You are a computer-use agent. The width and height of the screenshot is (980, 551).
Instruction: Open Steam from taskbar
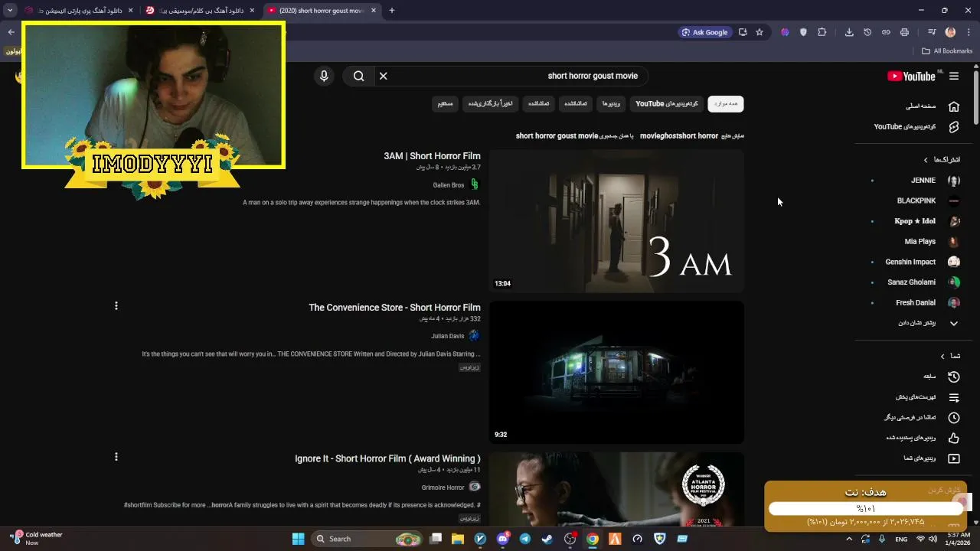coord(547,539)
